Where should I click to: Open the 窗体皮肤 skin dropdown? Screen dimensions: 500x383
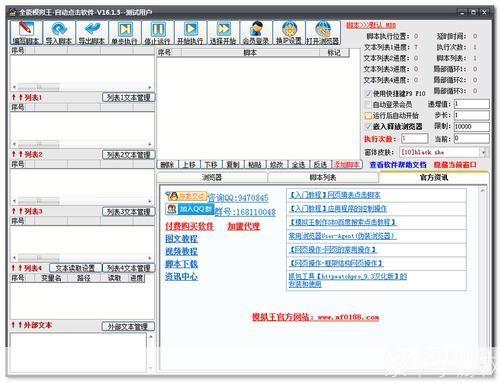coord(484,152)
